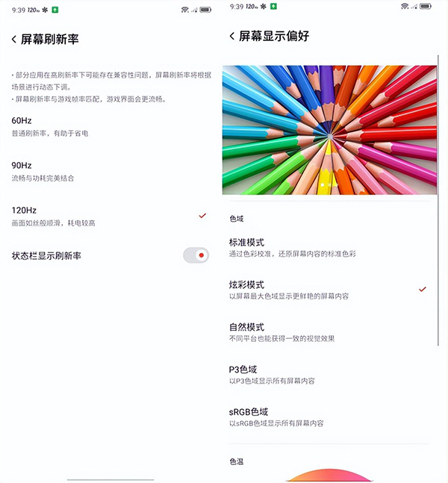
Task: Go back from 屏幕刷新率 screen
Action: pyautogui.click(x=14, y=39)
